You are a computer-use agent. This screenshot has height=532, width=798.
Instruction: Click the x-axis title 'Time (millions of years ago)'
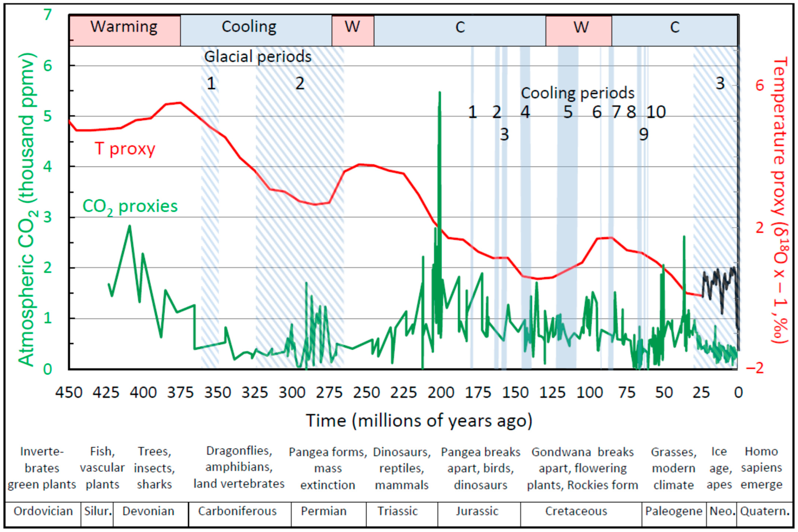point(419,421)
